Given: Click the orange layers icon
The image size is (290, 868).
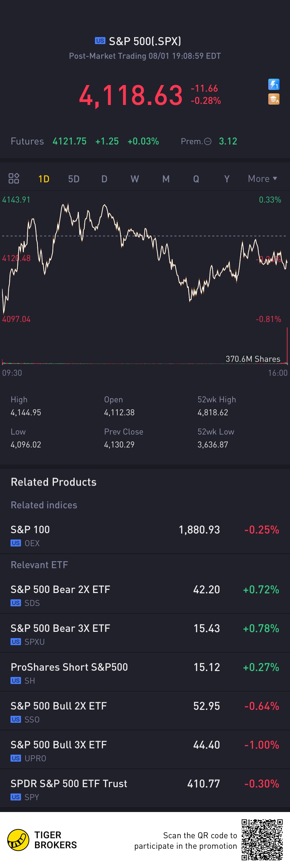Looking at the screenshot, I should tap(274, 99).
